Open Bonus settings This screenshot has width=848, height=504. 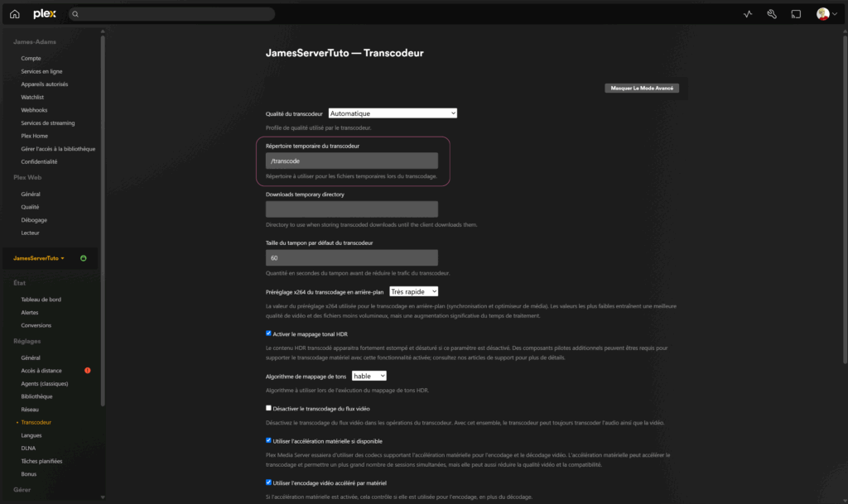(x=29, y=474)
